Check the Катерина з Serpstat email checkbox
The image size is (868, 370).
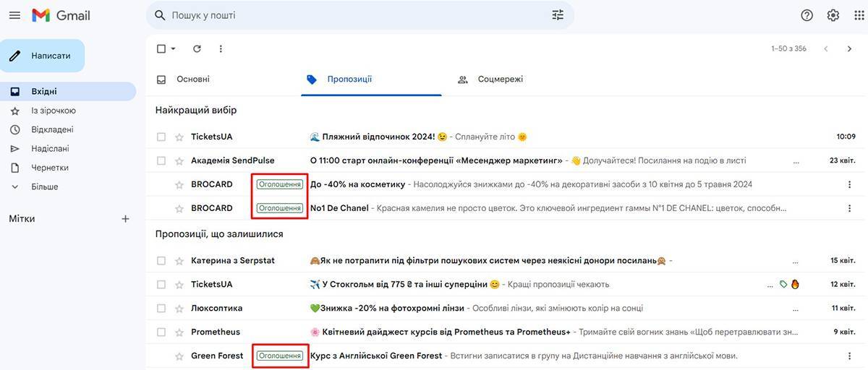click(x=161, y=260)
